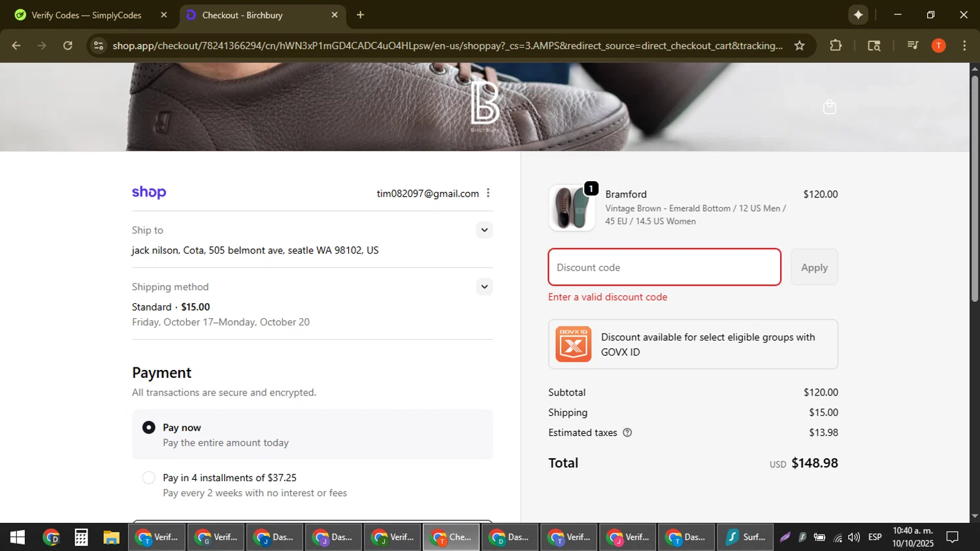Click the ESP language indicator
The image size is (980, 551).
click(x=875, y=537)
